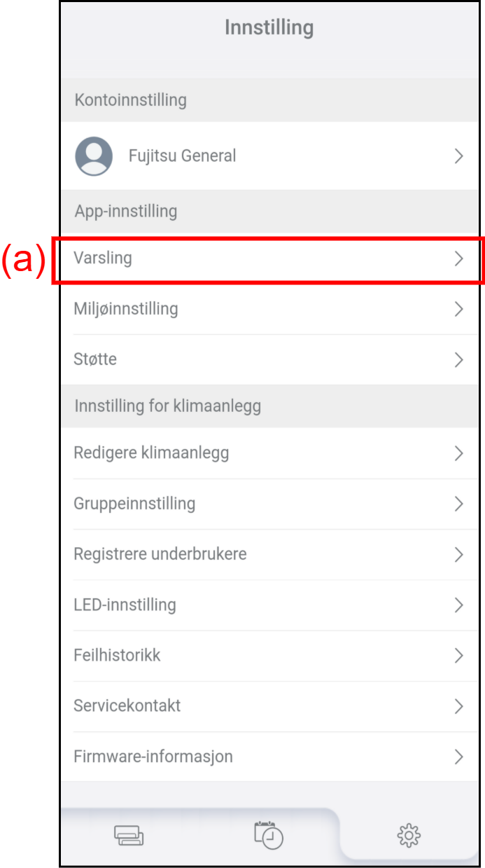Tap the Fujitsu General profile avatar
Screen dimensions: 485x868
pyautogui.click(x=94, y=156)
